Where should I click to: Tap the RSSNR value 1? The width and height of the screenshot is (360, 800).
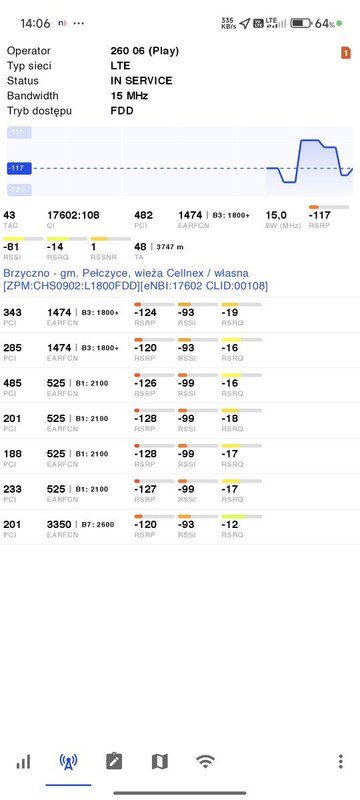93,247
